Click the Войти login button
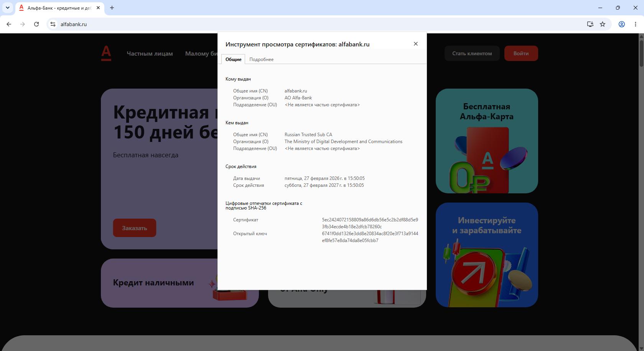 click(521, 53)
